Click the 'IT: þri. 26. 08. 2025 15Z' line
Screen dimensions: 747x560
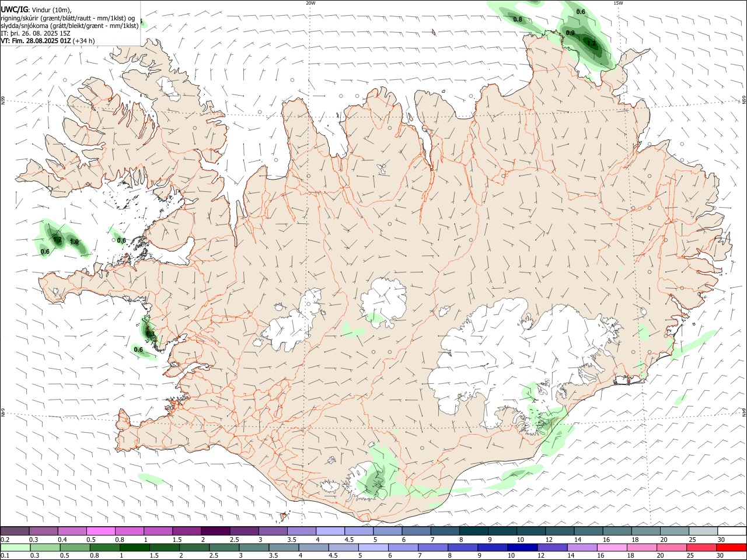tap(36, 33)
